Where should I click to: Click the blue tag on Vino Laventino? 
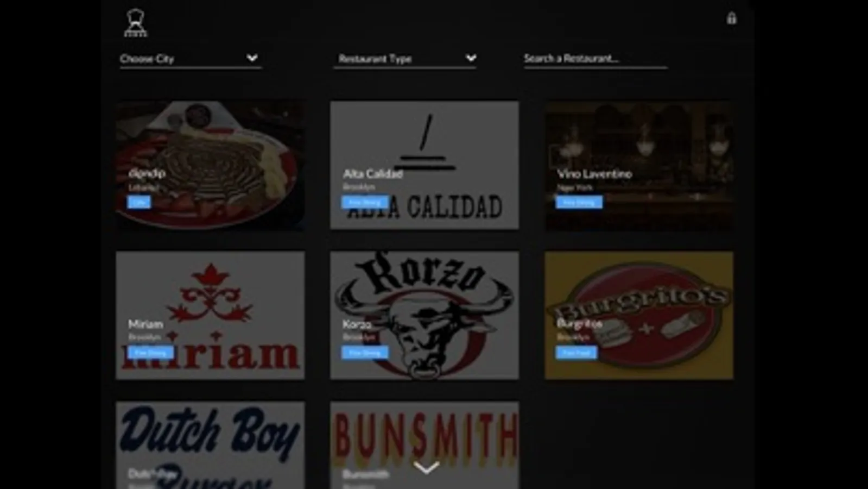[x=579, y=202]
